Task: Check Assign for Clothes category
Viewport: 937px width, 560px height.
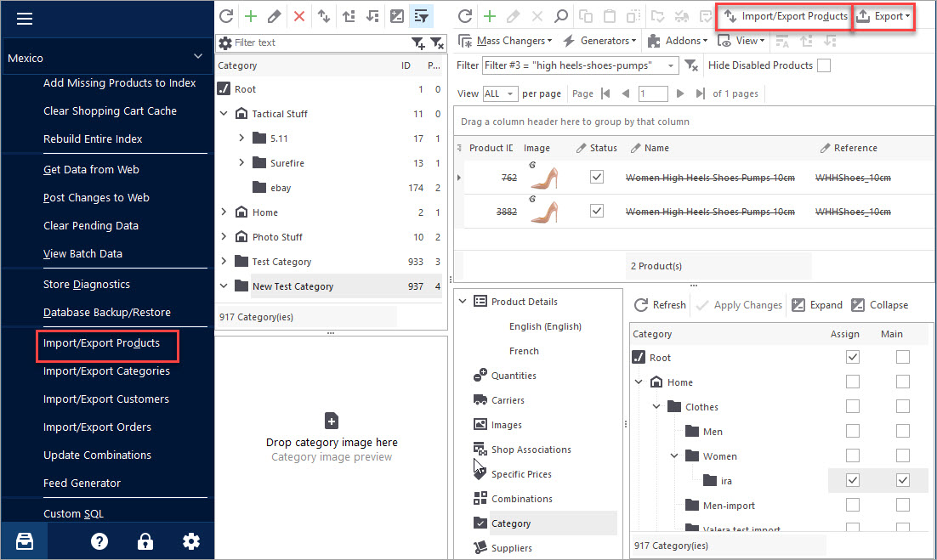Action: tap(853, 406)
